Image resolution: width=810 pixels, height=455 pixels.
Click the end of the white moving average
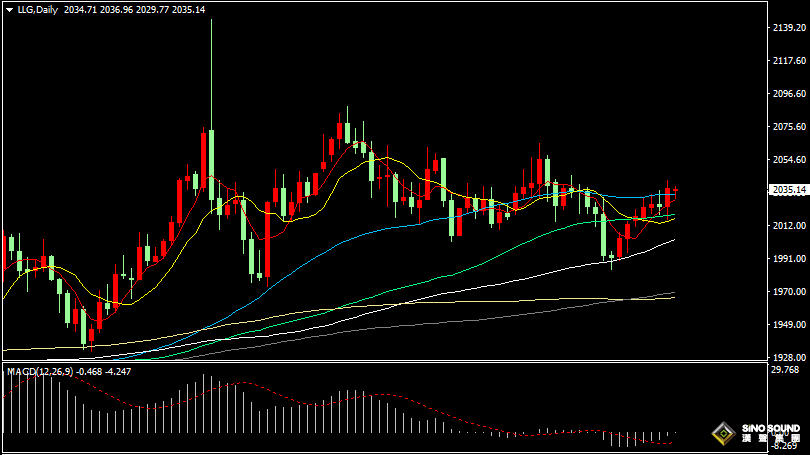pos(673,240)
